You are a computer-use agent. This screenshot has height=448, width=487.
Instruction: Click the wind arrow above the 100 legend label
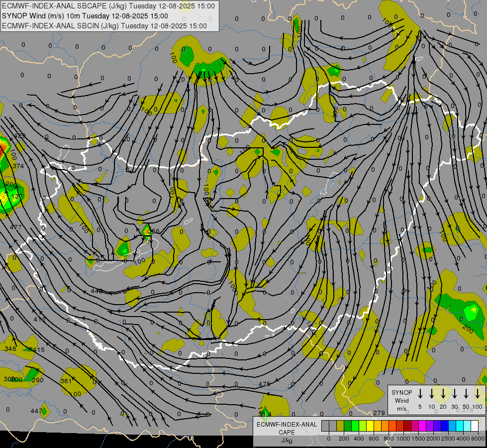tap(478, 394)
